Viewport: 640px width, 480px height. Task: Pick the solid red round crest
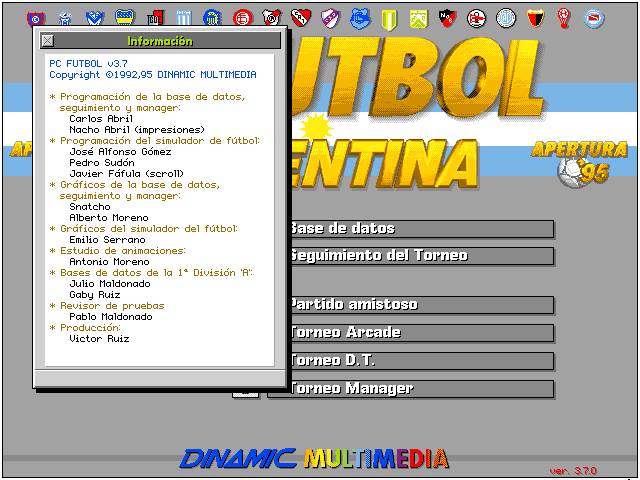tap(243, 18)
